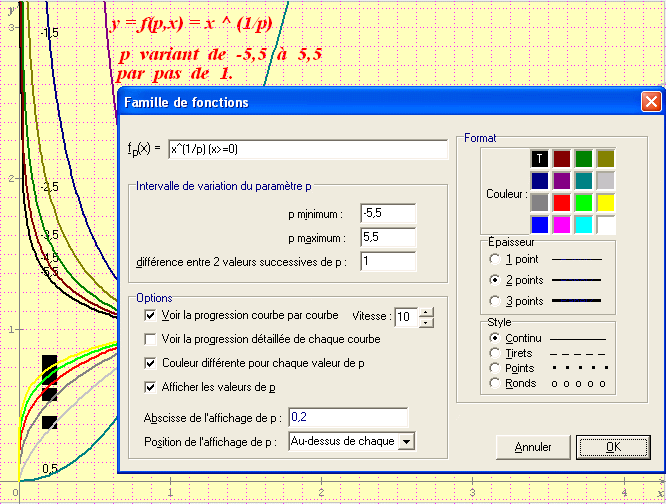Choose the yellow color swatch
666x504 pixels.
point(606,203)
